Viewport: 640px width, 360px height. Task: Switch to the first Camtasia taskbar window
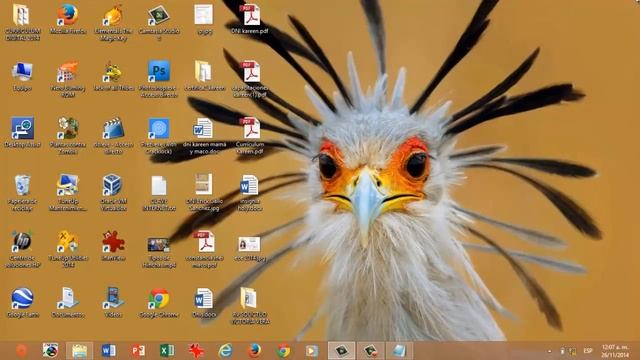[341, 351]
